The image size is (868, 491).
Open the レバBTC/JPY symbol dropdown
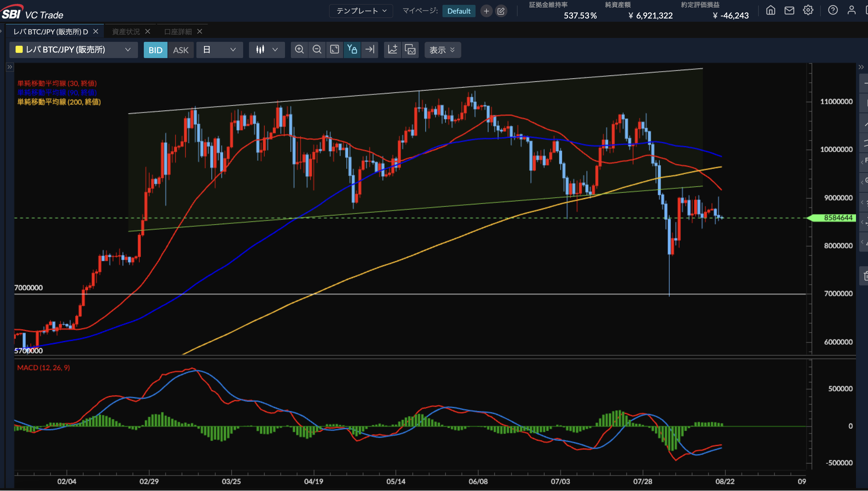[74, 50]
